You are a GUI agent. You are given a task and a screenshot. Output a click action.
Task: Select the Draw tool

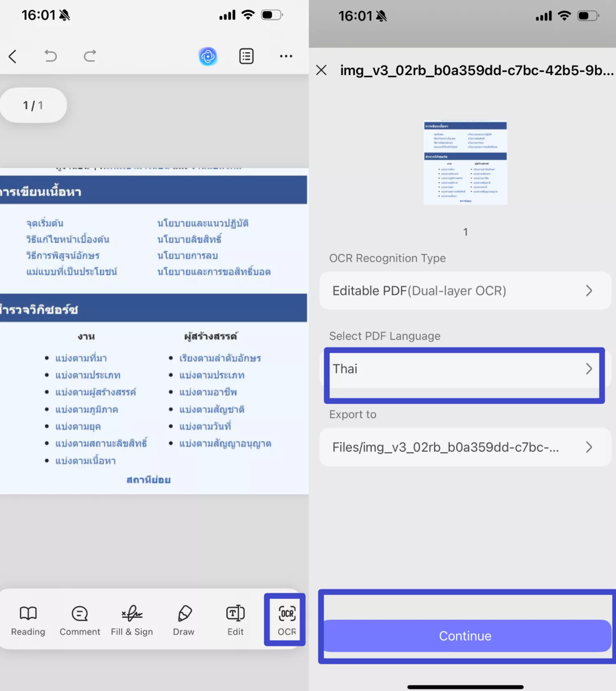[184, 620]
